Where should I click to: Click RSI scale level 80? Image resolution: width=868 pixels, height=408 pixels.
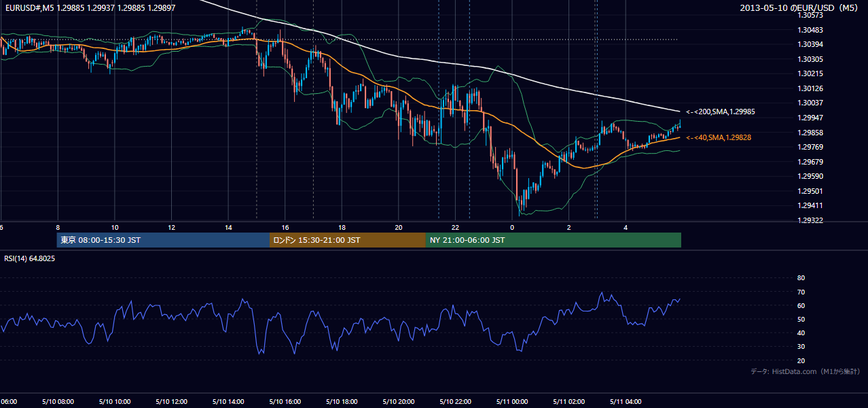click(801, 278)
